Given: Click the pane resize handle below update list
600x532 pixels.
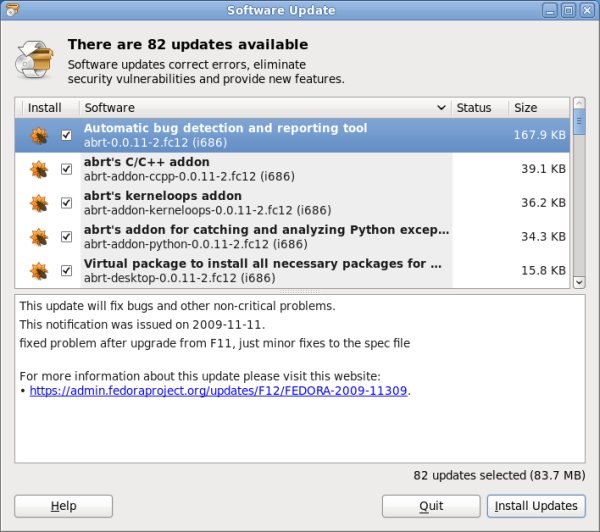Looking at the screenshot, I should (x=300, y=292).
